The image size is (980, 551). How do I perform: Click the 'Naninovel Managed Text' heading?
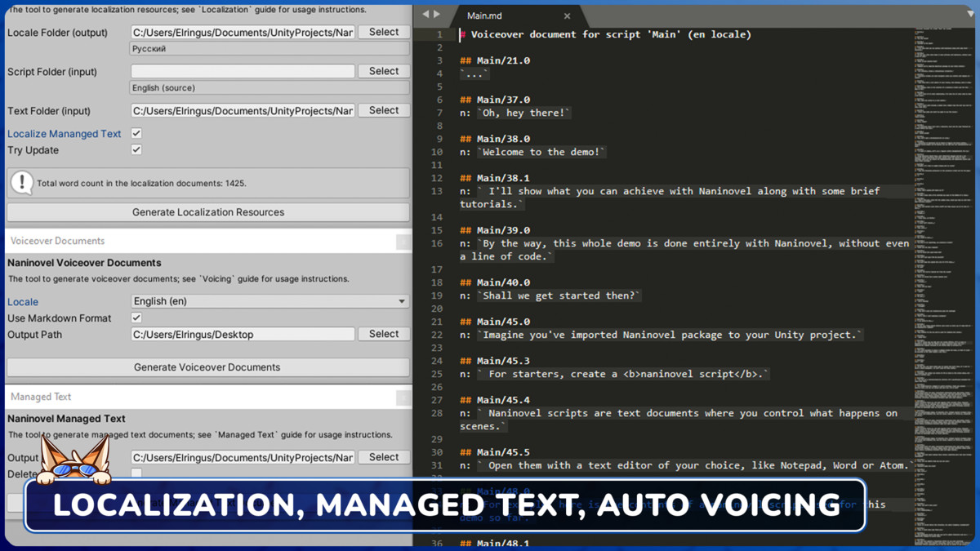tap(66, 418)
